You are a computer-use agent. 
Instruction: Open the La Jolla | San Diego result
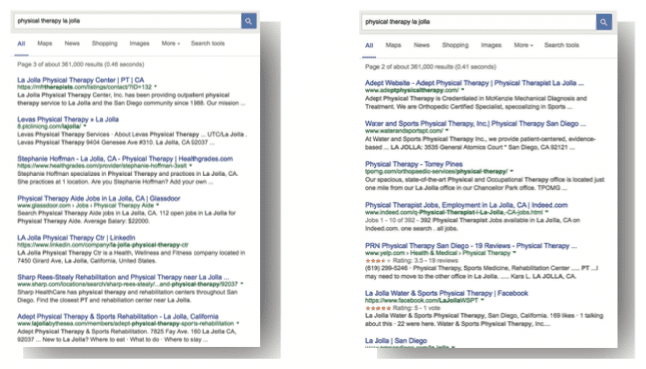point(396,341)
